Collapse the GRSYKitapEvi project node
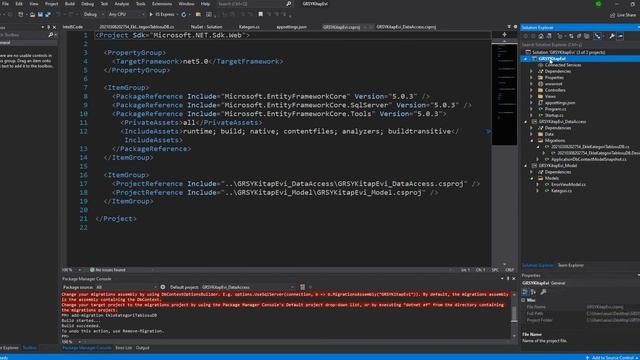640x360 pixels. [x=525, y=59]
